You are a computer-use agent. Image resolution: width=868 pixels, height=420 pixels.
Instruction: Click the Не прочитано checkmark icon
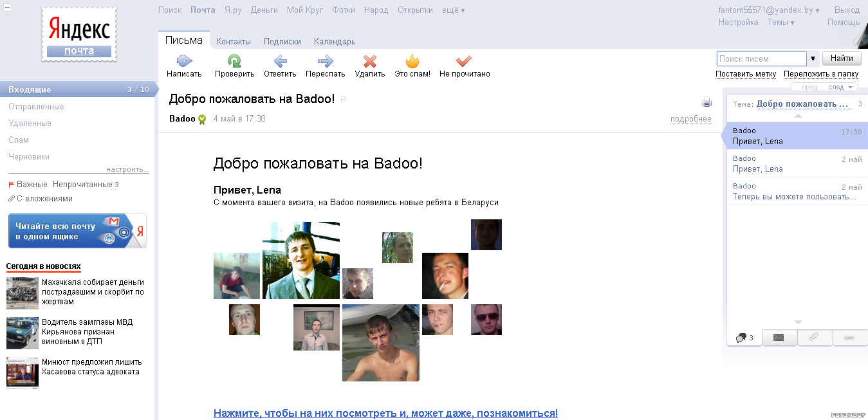click(x=464, y=61)
